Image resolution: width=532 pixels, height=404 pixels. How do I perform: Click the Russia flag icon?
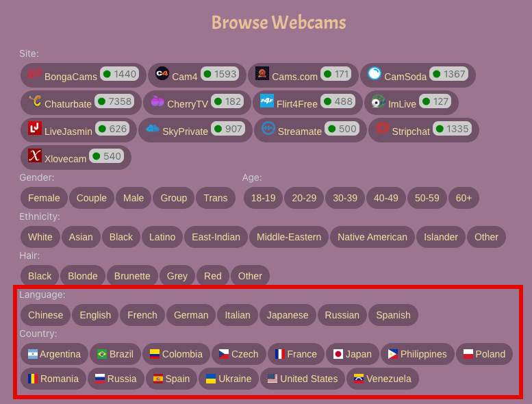click(100, 379)
